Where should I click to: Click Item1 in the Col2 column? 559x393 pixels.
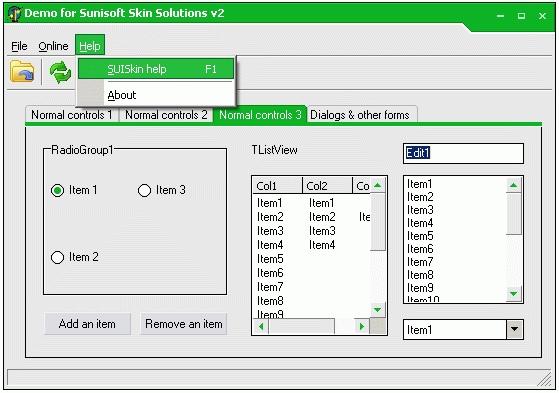(x=322, y=203)
